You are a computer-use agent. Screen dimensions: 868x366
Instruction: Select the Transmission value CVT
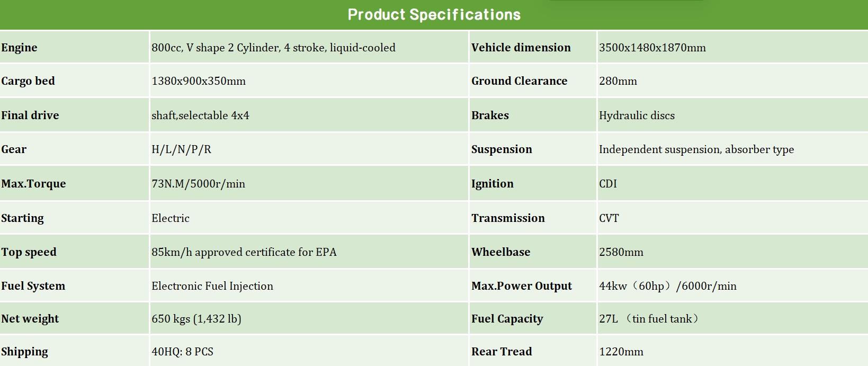tap(609, 218)
